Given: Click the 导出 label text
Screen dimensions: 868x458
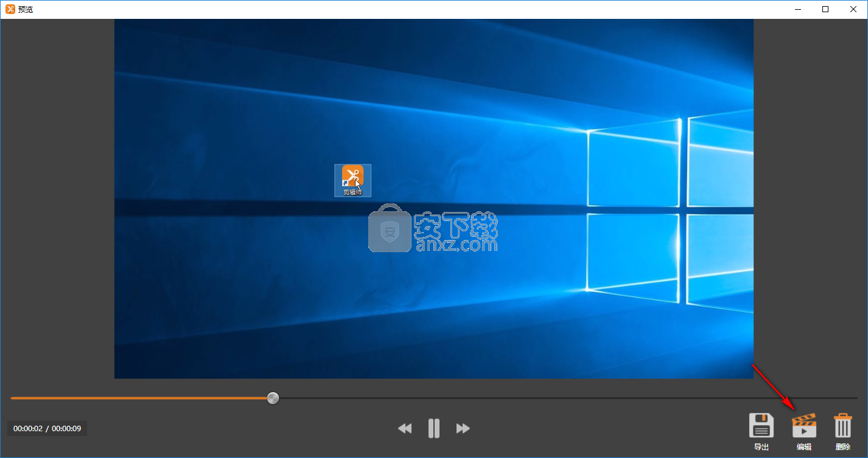Looking at the screenshot, I should tap(761, 447).
